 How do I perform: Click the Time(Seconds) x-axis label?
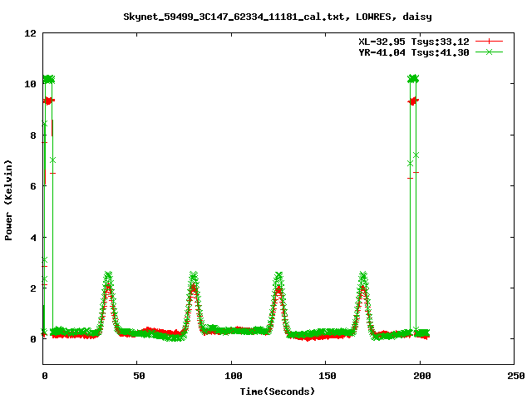[278, 392]
